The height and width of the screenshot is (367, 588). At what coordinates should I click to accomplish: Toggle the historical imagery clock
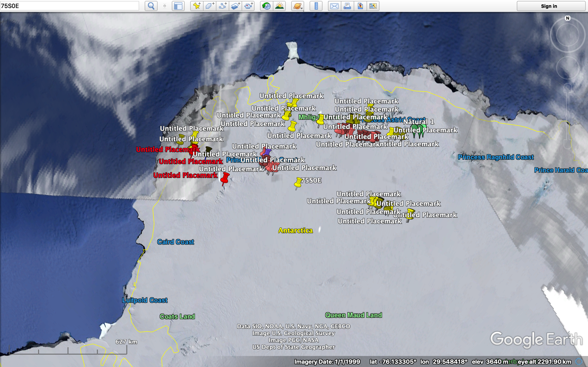click(x=266, y=6)
